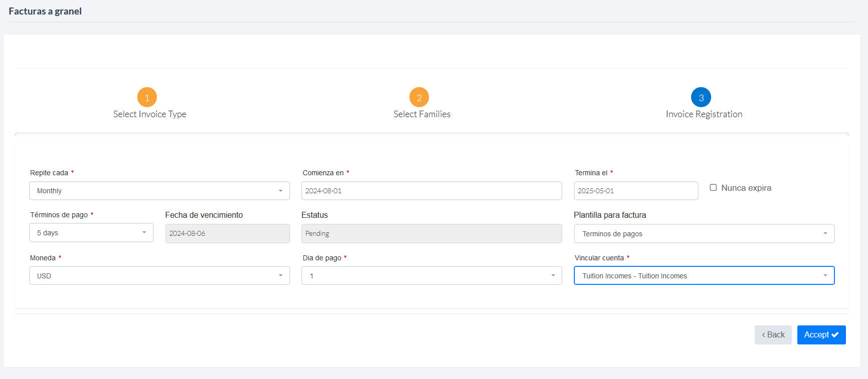The height and width of the screenshot is (379, 868).
Task: Click the Estatus Pending field
Action: click(431, 233)
